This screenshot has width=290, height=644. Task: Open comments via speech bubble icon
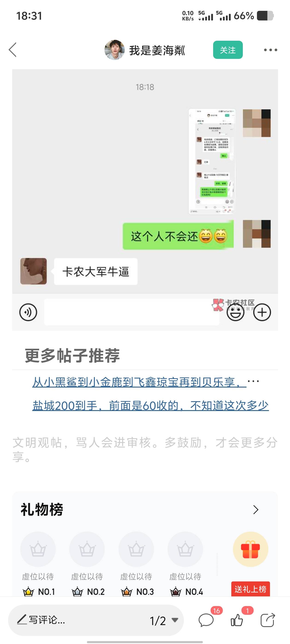click(x=206, y=620)
